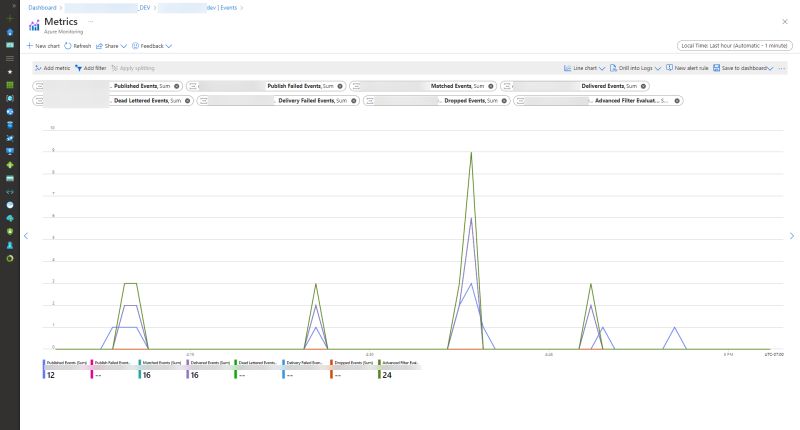Click the green grid icon in the sidebar
The image size is (800, 430).
click(10, 85)
